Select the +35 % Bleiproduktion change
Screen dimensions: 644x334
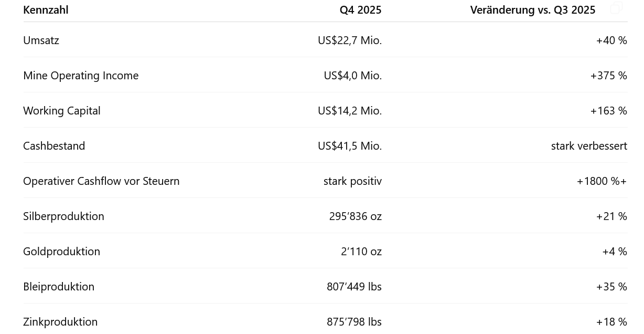[x=611, y=287]
